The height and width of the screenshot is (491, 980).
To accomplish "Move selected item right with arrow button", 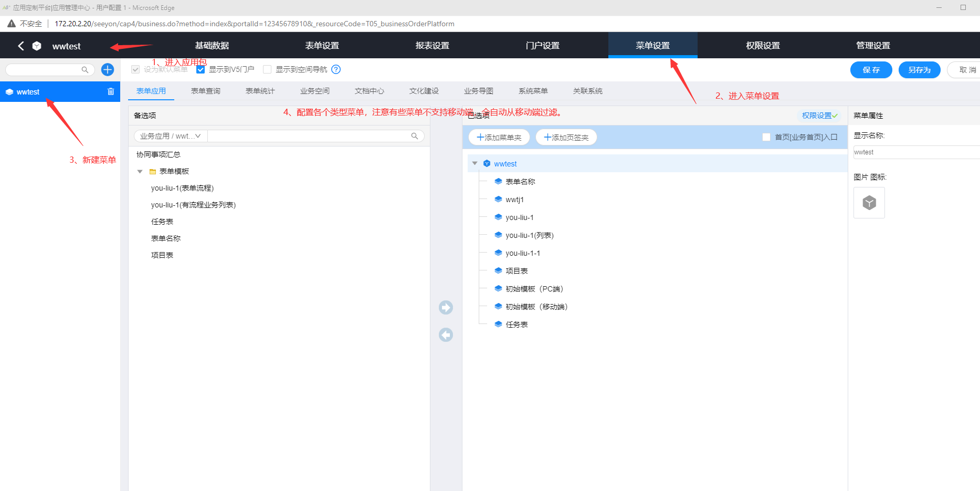I will [x=446, y=307].
